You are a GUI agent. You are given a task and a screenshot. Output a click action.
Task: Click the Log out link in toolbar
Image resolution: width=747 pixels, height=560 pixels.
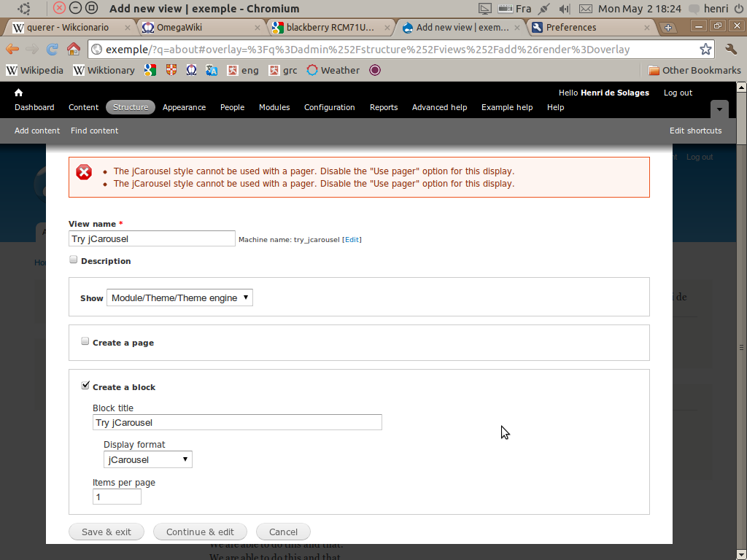[x=678, y=93]
